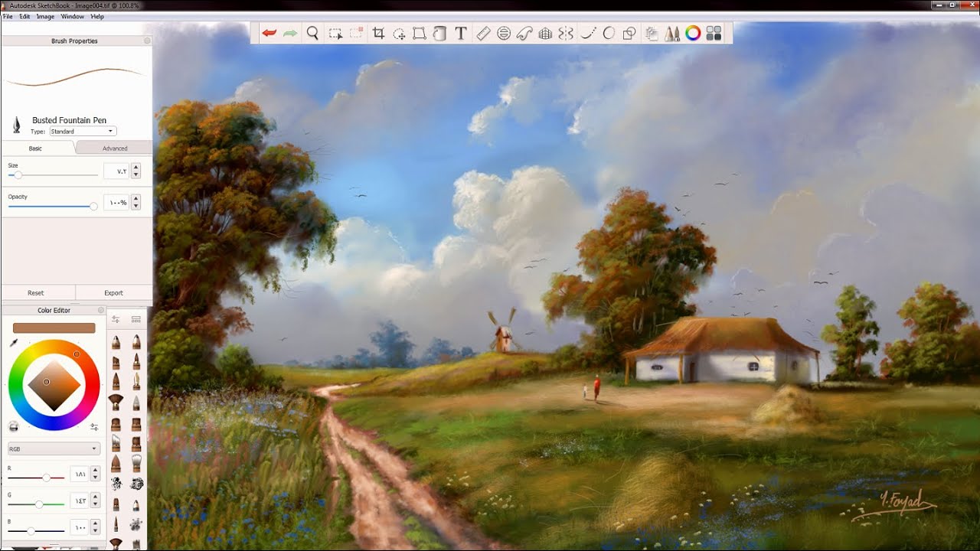
Task: Switch to the Basic tab
Action: [36, 148]
